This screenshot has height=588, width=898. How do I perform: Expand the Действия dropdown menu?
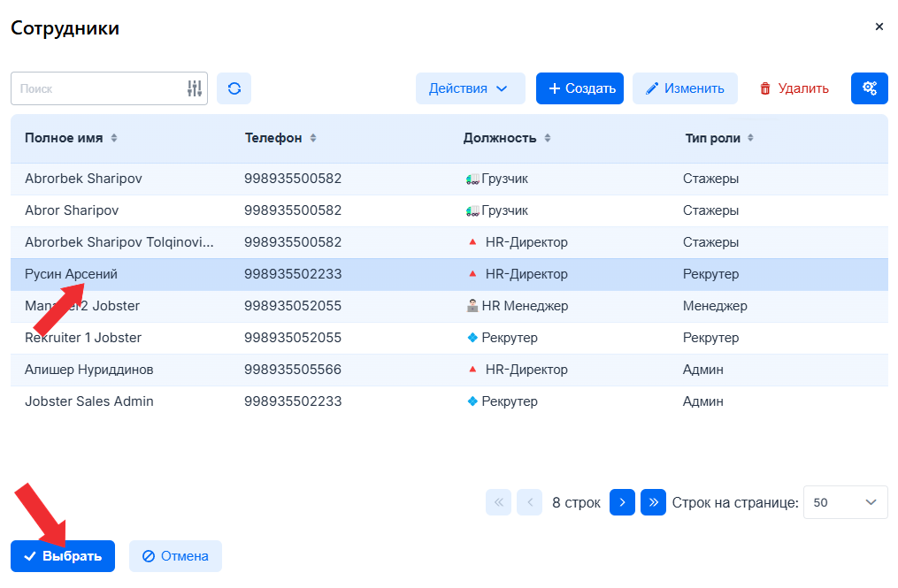pyautogui.click(x=470, y=88)
